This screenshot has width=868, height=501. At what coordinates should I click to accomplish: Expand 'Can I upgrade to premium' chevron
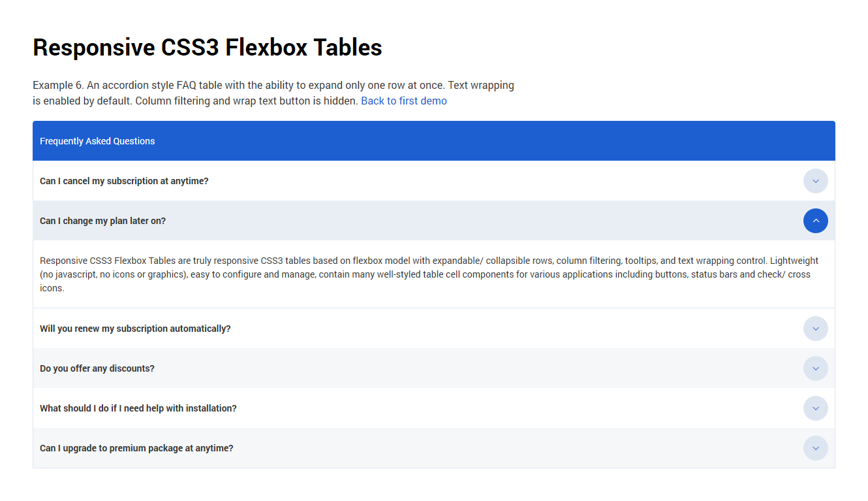tap(815, 448)
